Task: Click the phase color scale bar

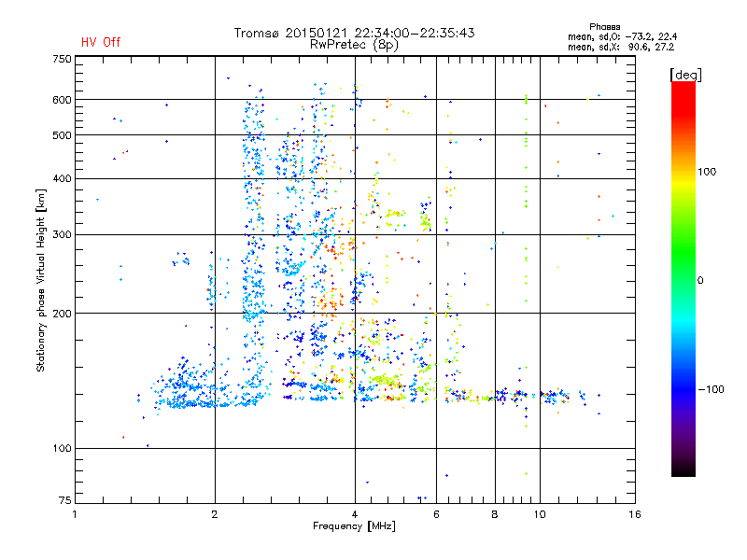Action: pyautogui.click(x=684, y=278)
